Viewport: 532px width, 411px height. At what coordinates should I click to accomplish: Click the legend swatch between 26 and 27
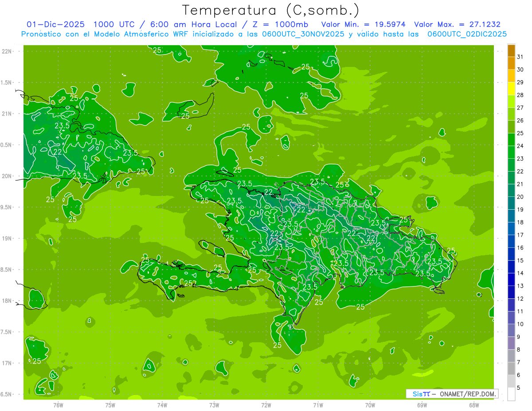point(511,114)
